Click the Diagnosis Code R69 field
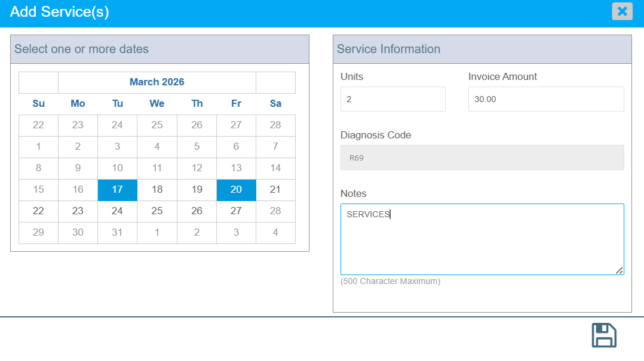 click(482, 158)
